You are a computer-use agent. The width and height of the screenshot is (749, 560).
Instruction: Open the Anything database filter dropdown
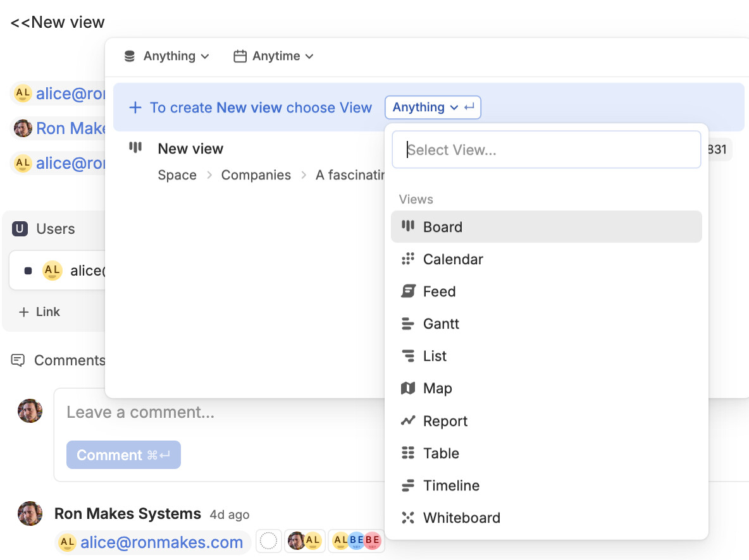(x=166, y=56)
